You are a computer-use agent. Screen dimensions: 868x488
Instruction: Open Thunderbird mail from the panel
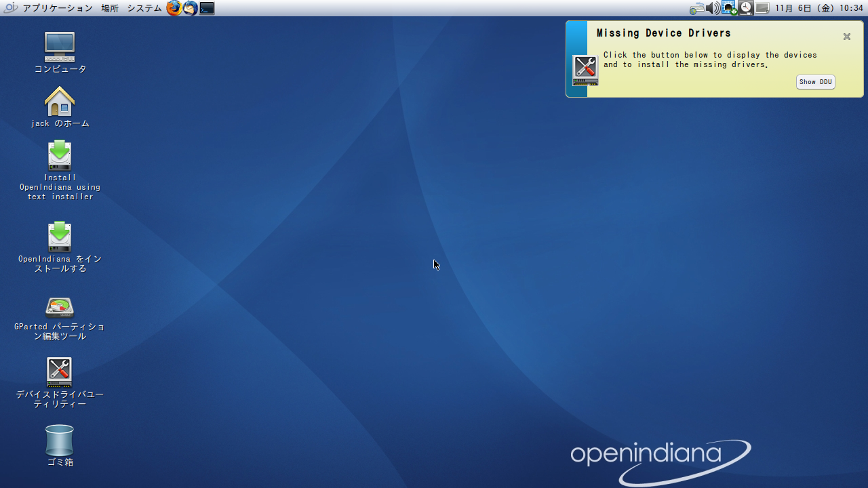click(x=190, y=8)
